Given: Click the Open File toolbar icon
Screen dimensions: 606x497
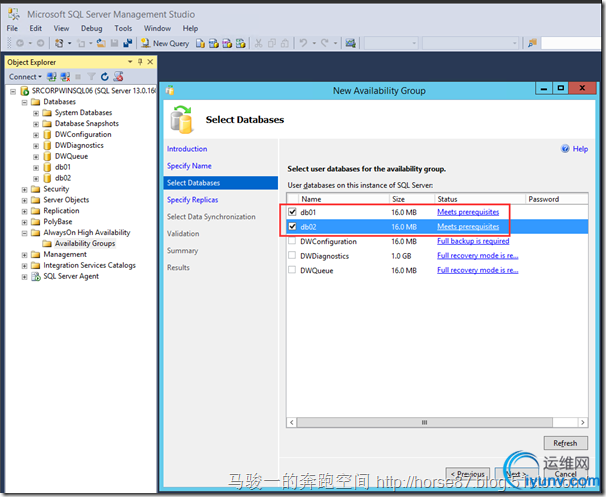Looking at the screenshot, I should coord(101,43).
